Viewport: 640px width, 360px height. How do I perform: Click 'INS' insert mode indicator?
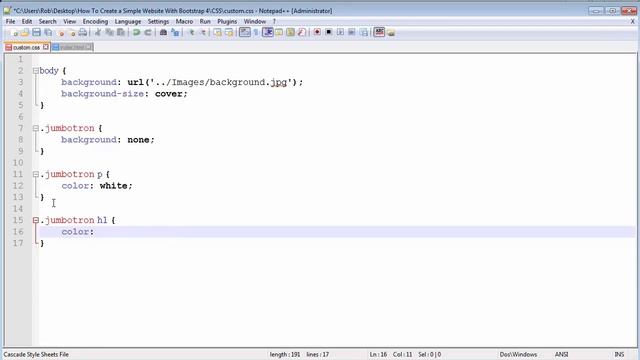point(619,354)
